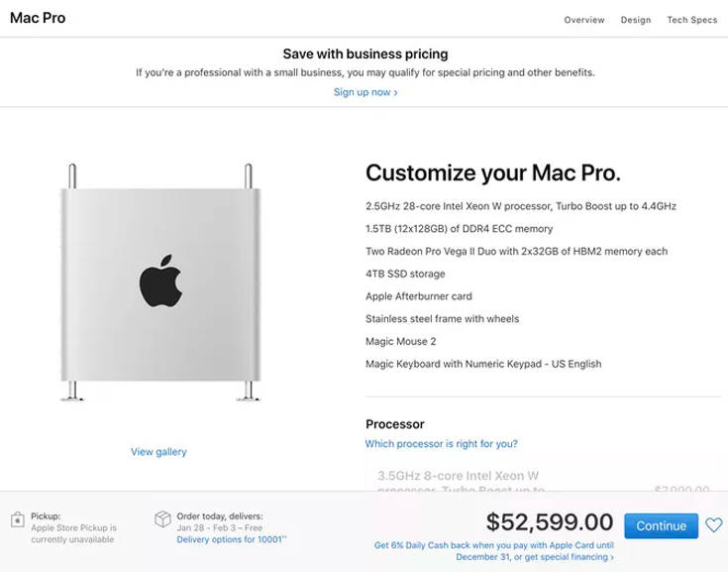Save configuration with the heart icon
Image resolution: width=728 pixels, height=572 pixels.
pos(713,526)
